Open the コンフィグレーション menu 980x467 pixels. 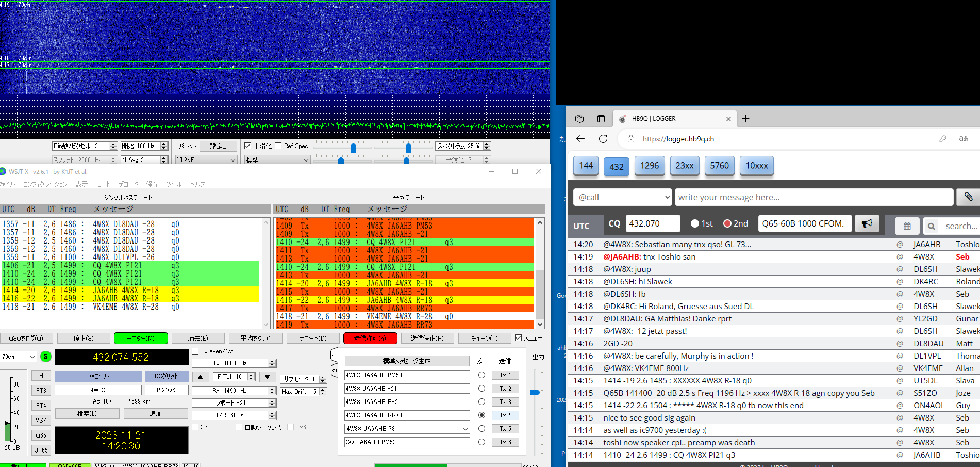(45, 184)
